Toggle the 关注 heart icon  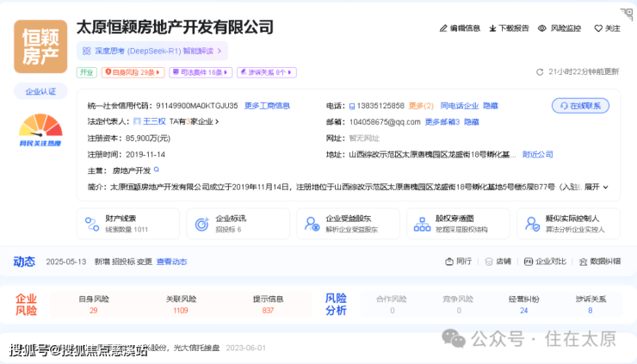click(598, 28)
